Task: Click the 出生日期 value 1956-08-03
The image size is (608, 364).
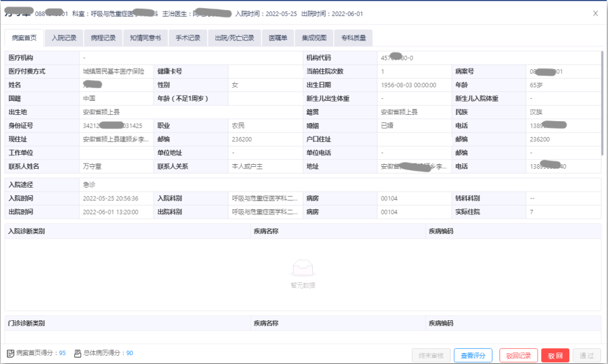Action: [x=408, y=85]
